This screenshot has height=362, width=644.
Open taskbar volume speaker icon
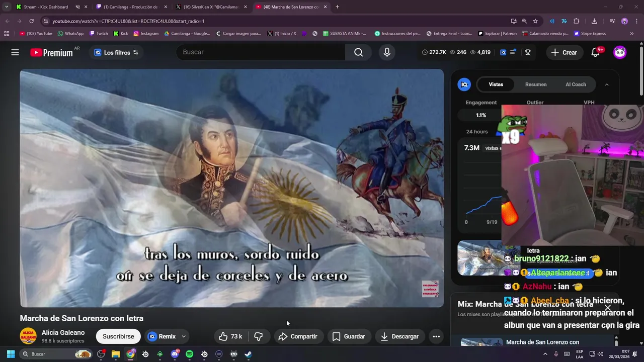600,354
